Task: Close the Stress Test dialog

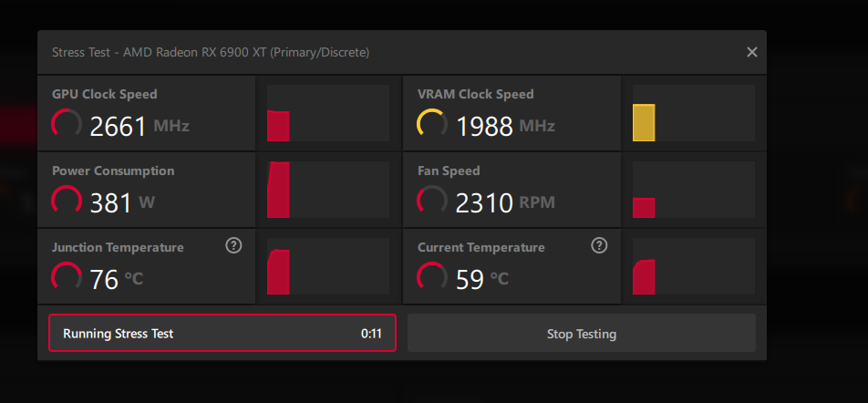Action: [751, 52]
